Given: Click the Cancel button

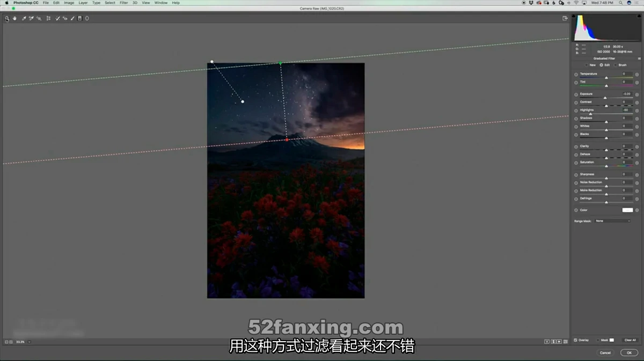Looking at the screenshot, I should (605, 352).
